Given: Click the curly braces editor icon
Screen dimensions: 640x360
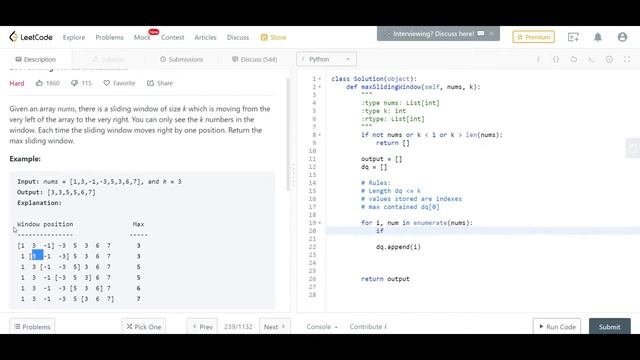Looking at the screenshot, I should [x=556, y=59].
